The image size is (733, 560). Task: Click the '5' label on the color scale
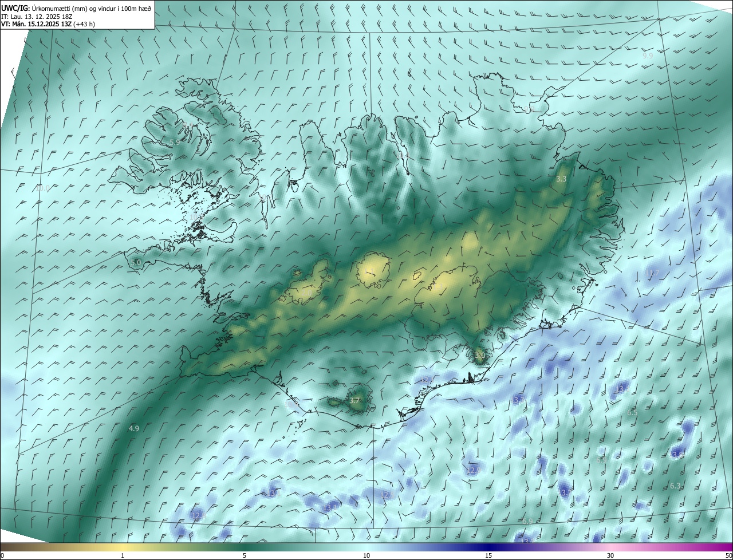click(x=245, y=555)
